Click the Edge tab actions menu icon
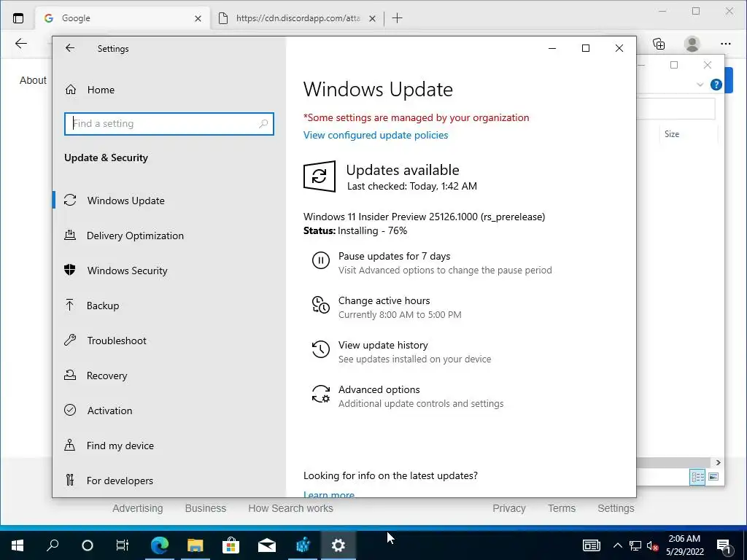 click(18, 18)
